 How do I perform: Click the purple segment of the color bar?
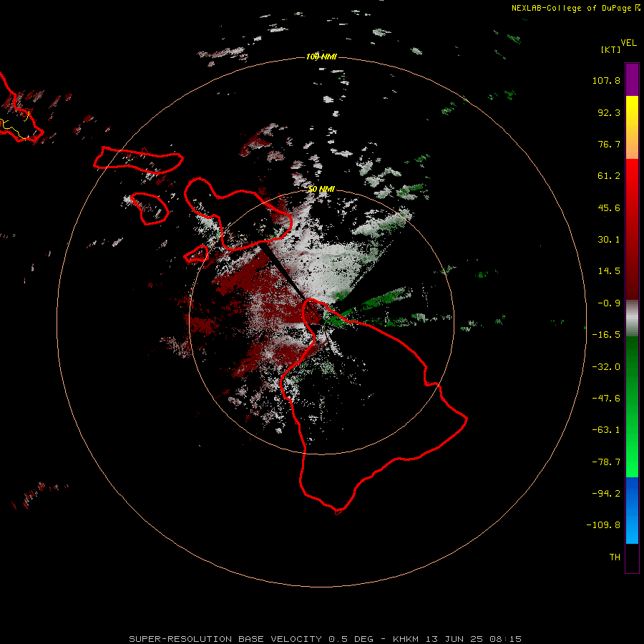coord(632,79)
